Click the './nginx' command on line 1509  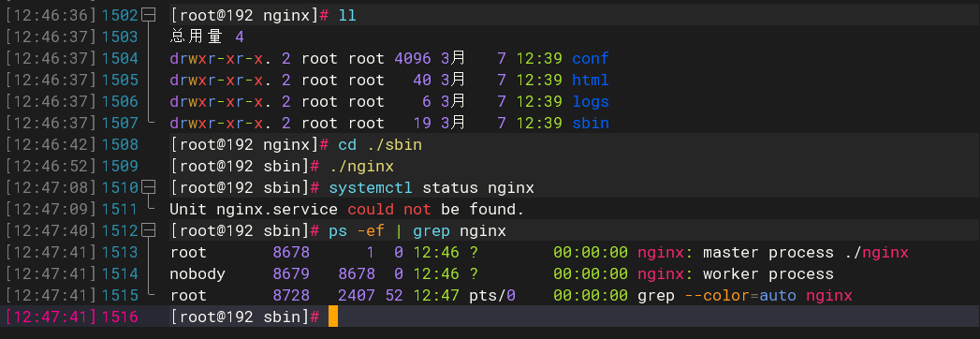click(x=361, y=167)
